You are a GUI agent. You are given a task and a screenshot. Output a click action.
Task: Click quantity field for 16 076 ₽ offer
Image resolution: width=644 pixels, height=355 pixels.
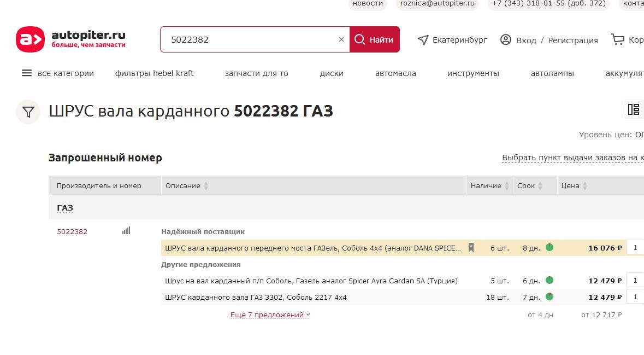(635, 248)
